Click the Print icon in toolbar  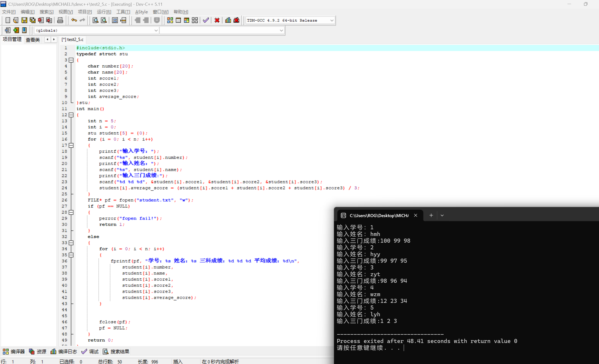(x=60, y=21)
